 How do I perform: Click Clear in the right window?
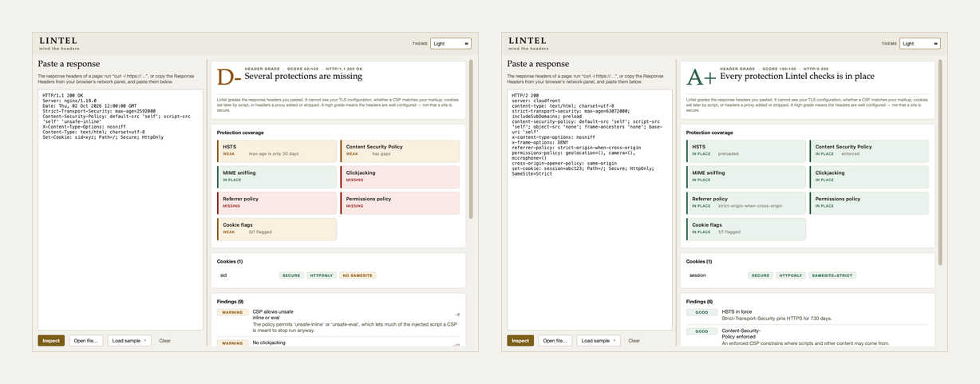tap(634, 341)
